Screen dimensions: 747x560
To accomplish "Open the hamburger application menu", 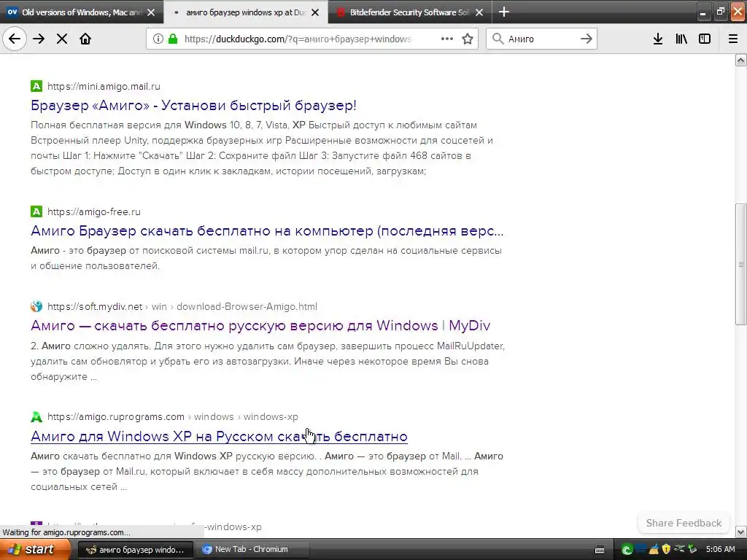I will click(732, 39).
